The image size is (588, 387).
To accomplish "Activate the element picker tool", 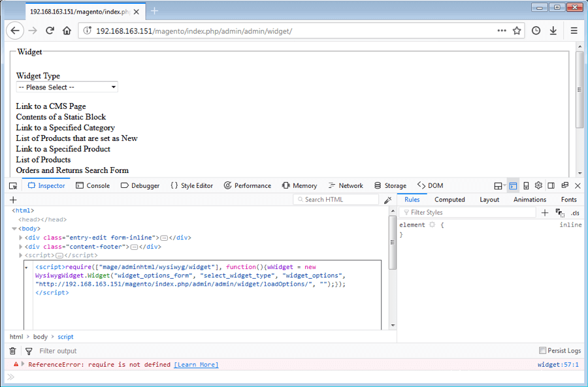I will click(x=13, y=186).
